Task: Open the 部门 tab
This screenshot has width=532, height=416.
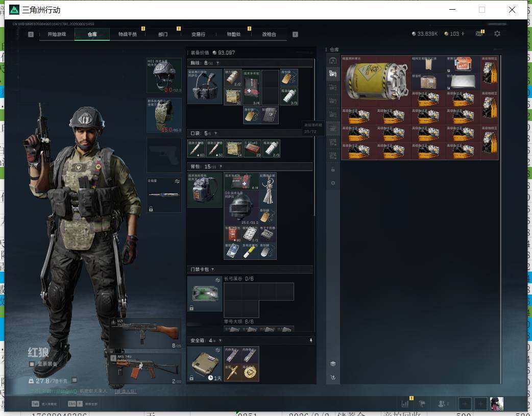Action: point(163,34)
